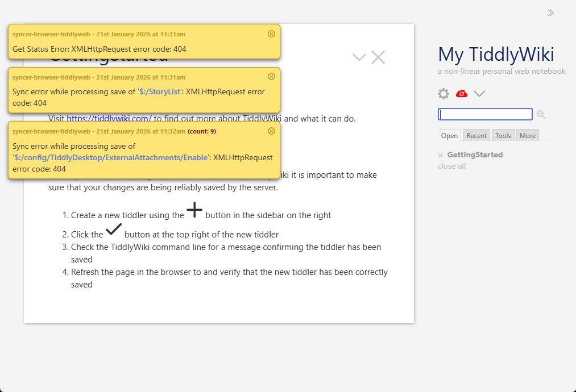Dismiss the Get Status Error notification
576x392 pixels.
click(x=271, y=34)
